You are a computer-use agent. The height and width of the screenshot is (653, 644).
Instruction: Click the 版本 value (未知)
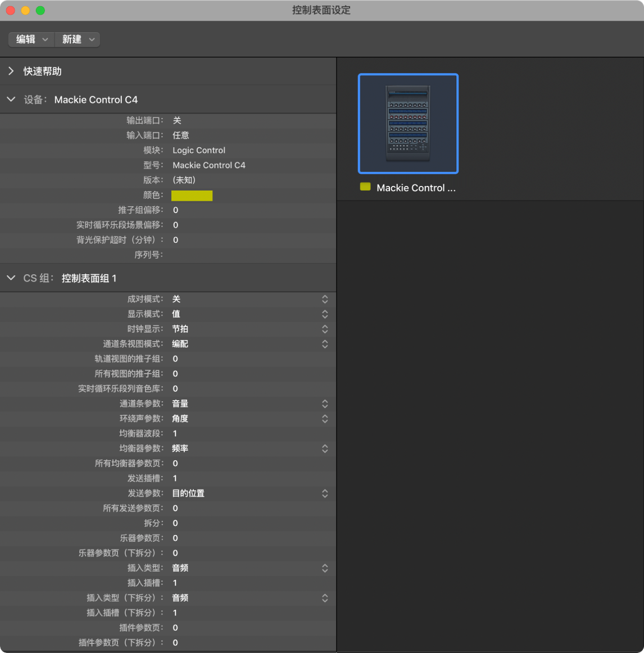coord(184,180)
